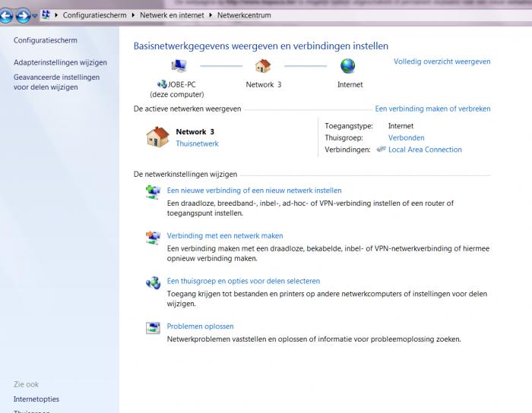Open Adapterinstellingen wijzigen in sidebar
The height and width of the screenshot is (413, 532).
click(60, 62)
